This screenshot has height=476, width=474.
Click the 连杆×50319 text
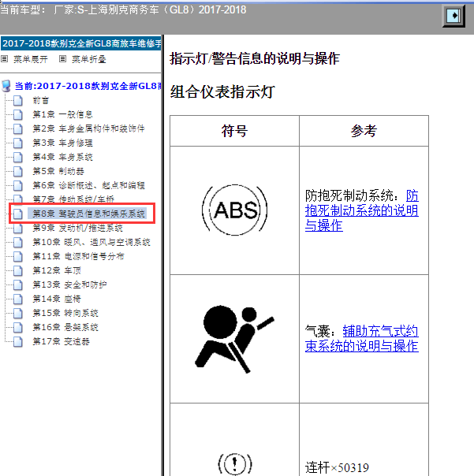coord(337,467)
